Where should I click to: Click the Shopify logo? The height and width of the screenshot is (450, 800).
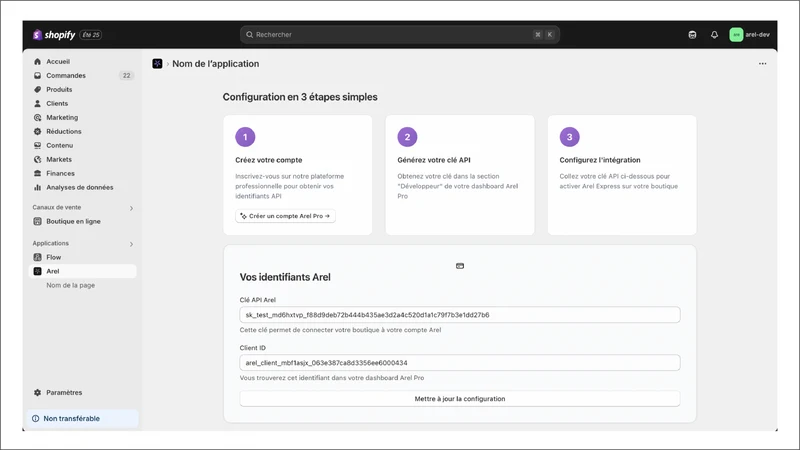coord(54,35)
